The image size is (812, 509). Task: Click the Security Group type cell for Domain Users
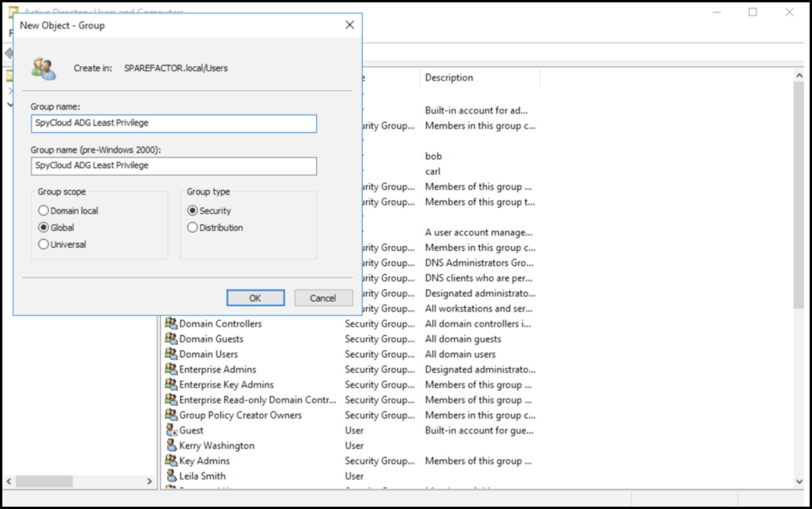tap(380, 354)
